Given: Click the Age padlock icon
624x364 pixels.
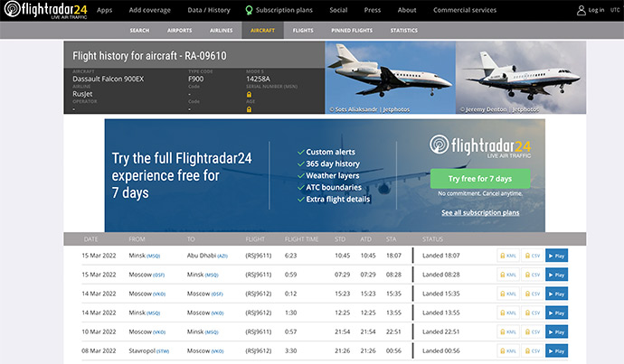Looking at the screenshot, I should 249,107.
